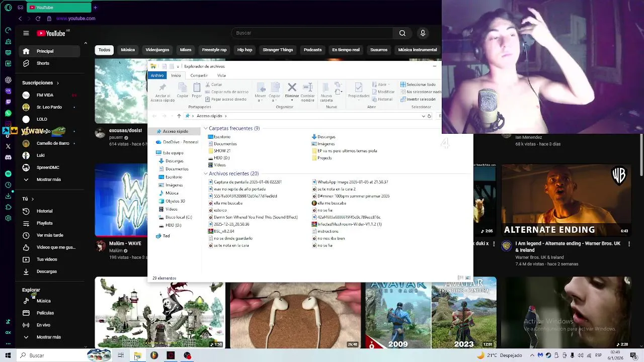Viewport: 644px width, 362px height.
Task: Click Anclar al Acceso rápido
Action: coord(163,92)
